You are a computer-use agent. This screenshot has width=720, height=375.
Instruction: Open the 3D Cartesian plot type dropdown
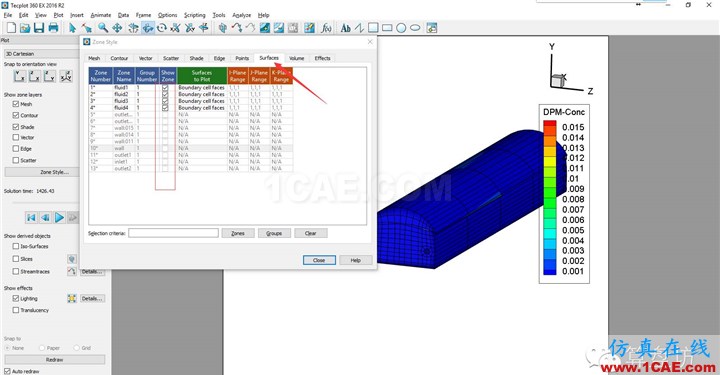[x=41, y=54]
